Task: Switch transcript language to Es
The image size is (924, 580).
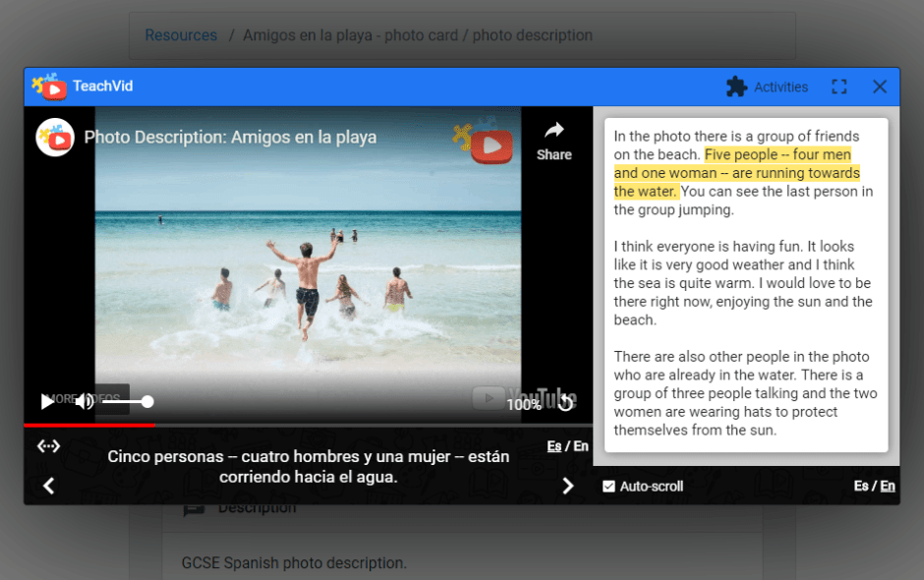Action: (x=861, y=486)
